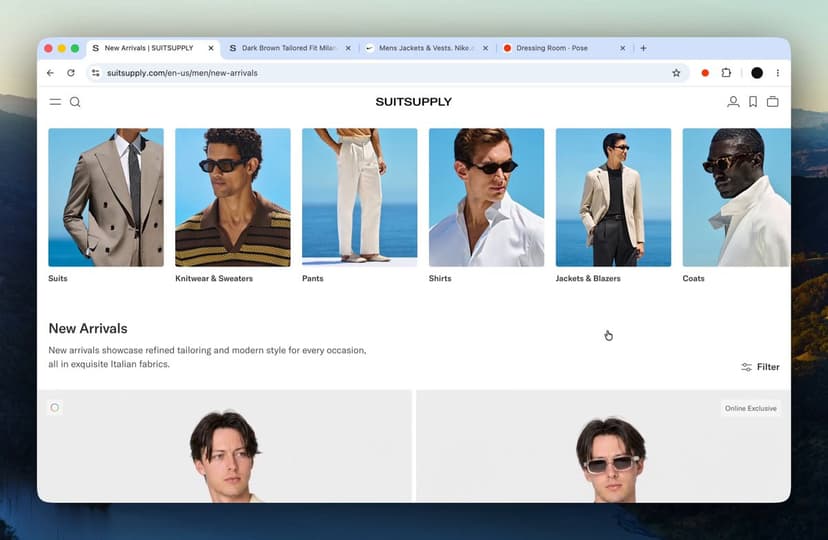This screenshot has height=540, width=828.
Task: Open a new tab with plus button
Action: 643,48
